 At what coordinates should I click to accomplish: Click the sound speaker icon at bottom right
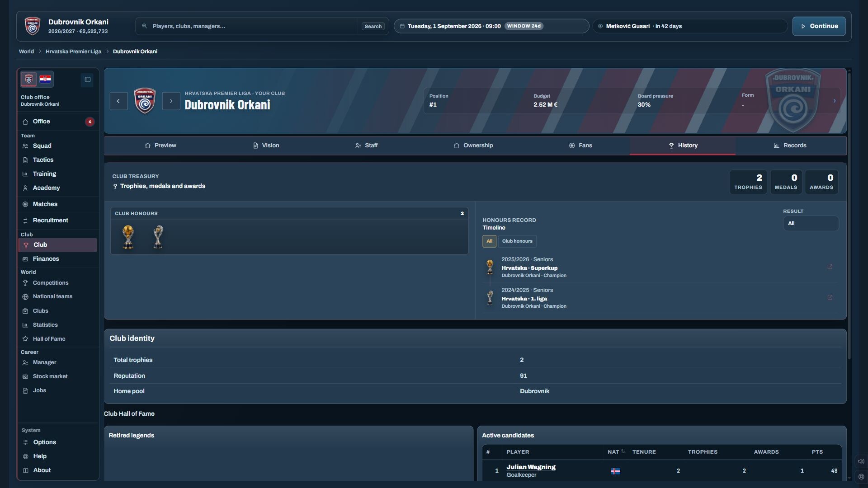(x=861, y=461)
